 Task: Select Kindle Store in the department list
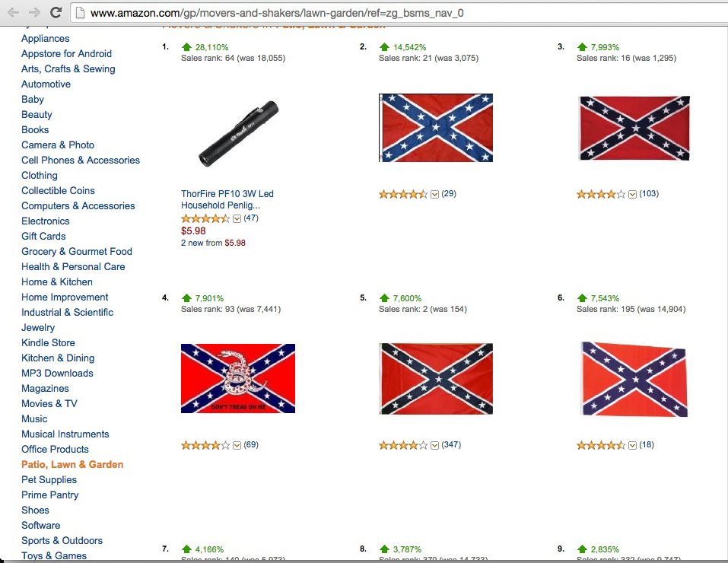(x=48, y=342)
